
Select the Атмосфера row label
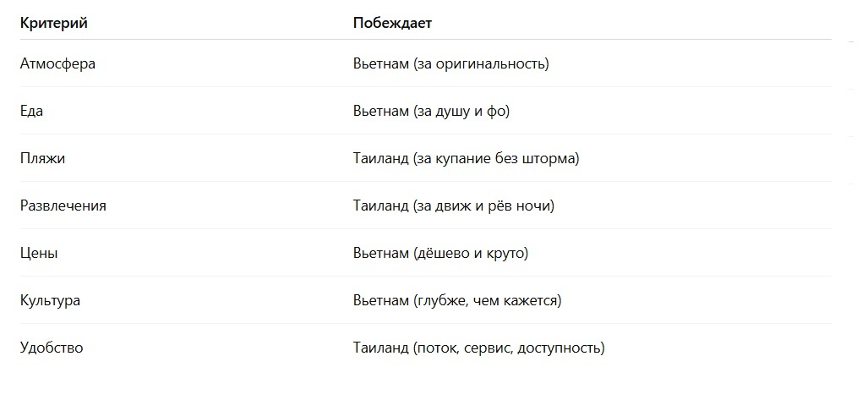[x=57, y=63]
